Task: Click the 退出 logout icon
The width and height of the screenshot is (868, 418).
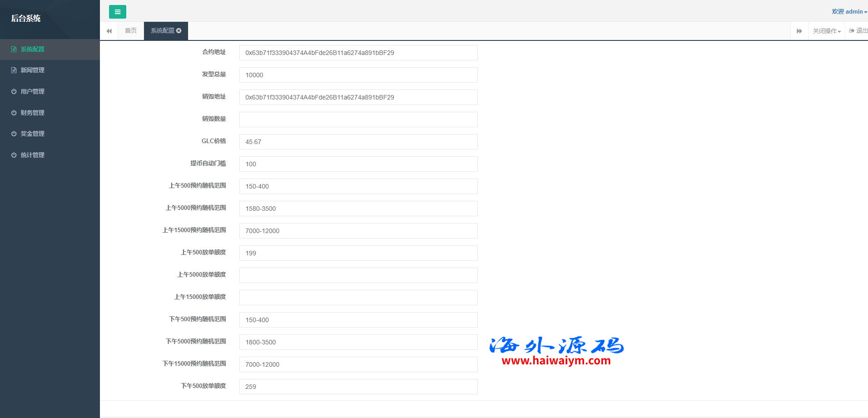Action: tap(852, 31)
